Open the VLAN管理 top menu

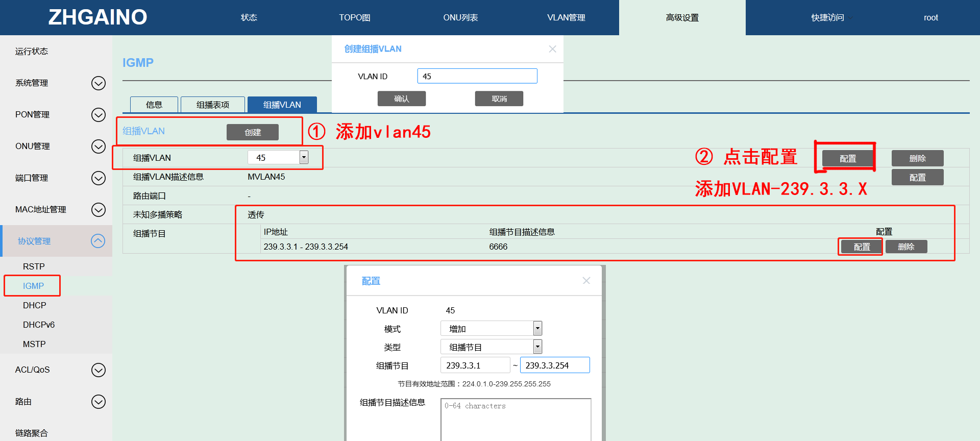coord(566,18)
